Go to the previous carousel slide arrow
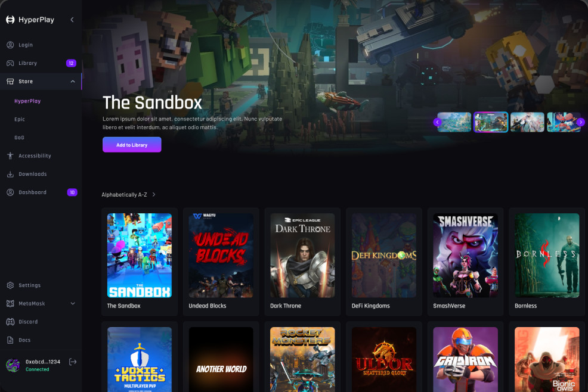 pyautogui.click(x=437, y=122)
